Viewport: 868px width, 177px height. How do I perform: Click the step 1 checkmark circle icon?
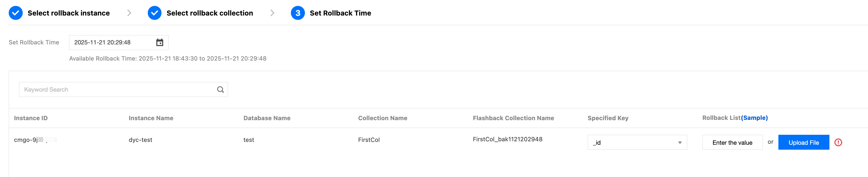(x=16, y=13)
